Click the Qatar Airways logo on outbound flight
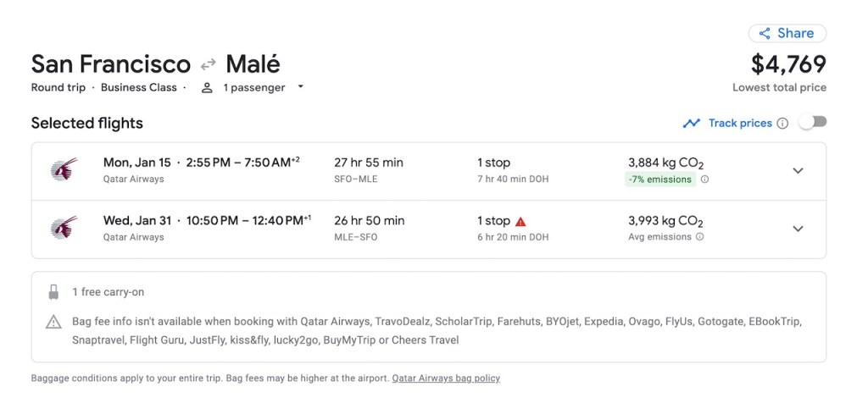Viewport: 868px width, 403px height. (x=64, y=170)
